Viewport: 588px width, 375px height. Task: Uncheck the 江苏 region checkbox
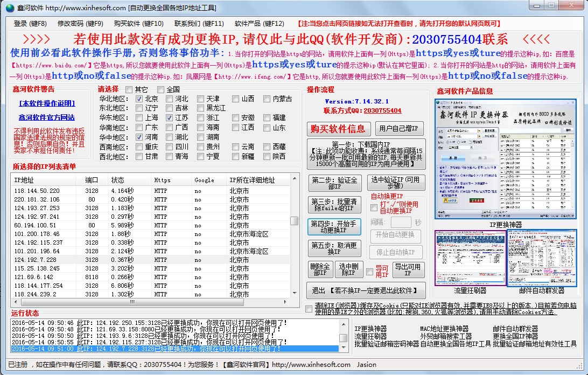click(170, 118)
